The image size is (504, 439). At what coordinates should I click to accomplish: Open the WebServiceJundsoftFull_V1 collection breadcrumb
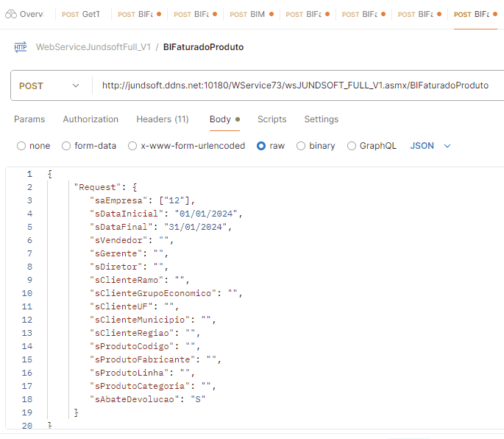(x=93, y=47)
